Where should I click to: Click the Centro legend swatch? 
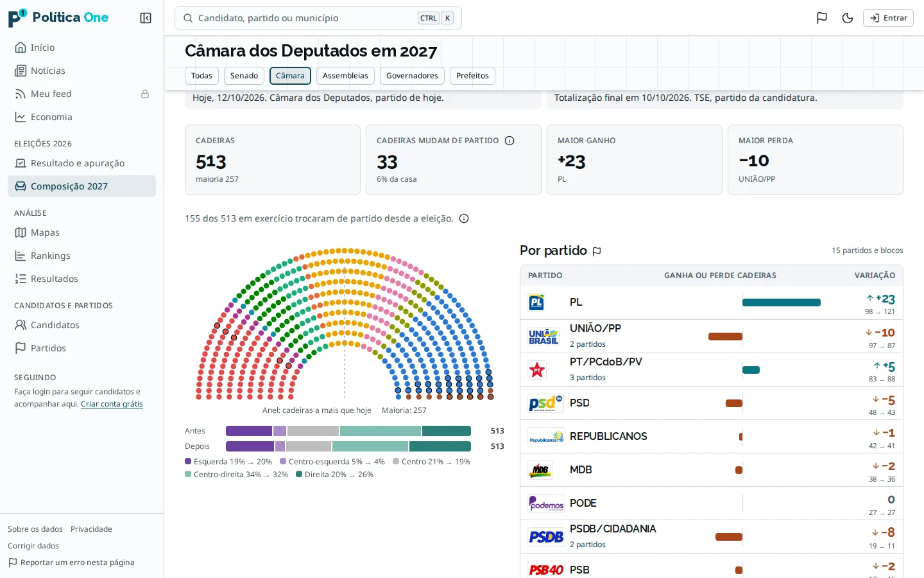tap(396, 461)
